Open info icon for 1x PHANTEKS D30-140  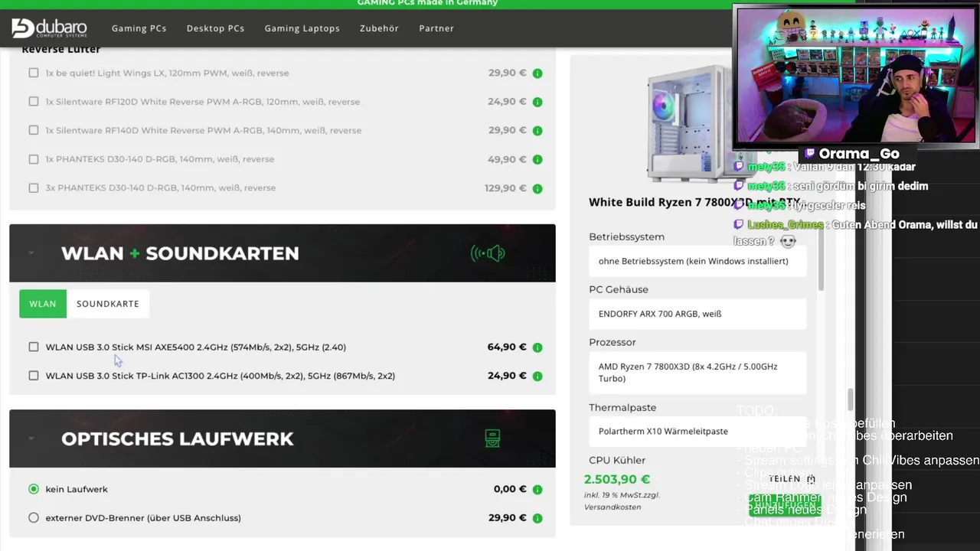click(x=537, y=160)
